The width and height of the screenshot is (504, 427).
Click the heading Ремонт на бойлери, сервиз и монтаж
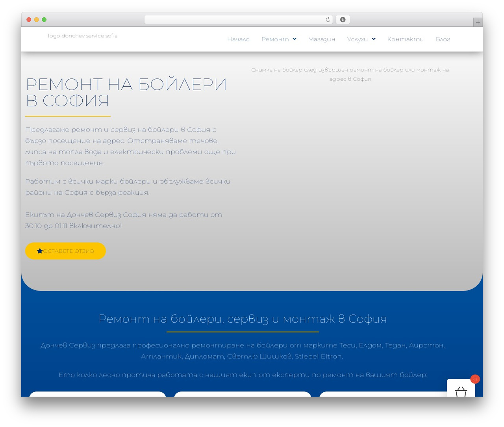(243, 319)
